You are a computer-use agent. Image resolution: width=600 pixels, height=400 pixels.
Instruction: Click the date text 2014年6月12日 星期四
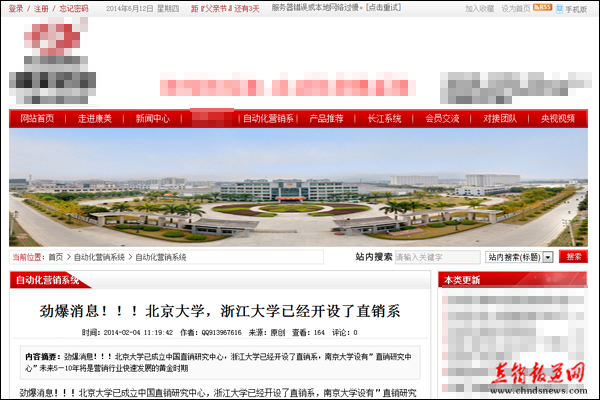click(x=143, y=8)
